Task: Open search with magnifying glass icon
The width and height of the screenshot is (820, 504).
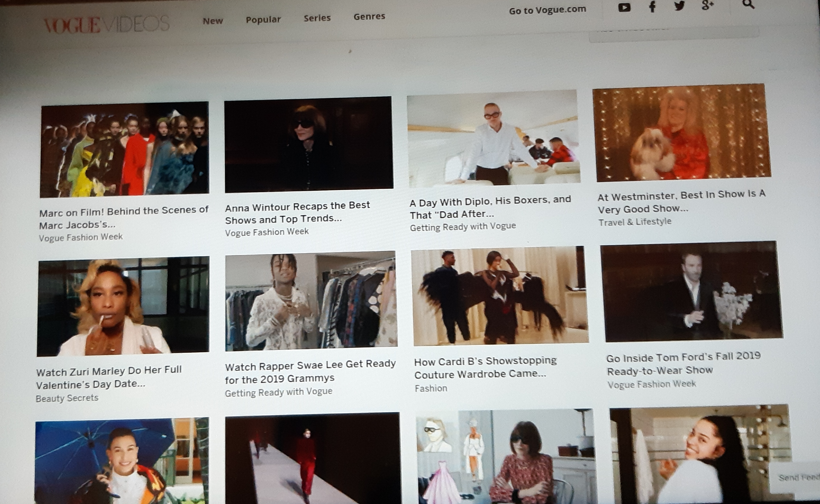Action: click(748, 4)
